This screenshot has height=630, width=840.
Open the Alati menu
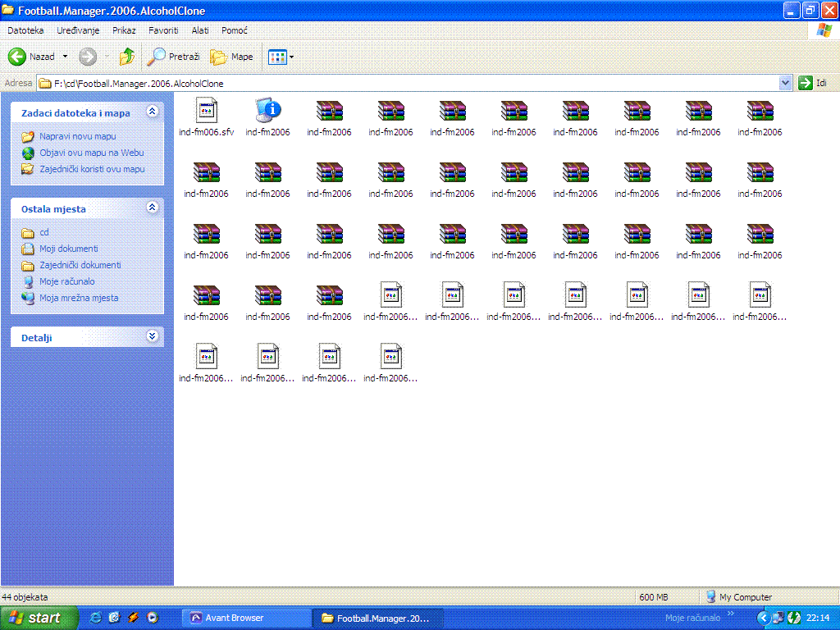pyautogui.click(x=200, y=30)
